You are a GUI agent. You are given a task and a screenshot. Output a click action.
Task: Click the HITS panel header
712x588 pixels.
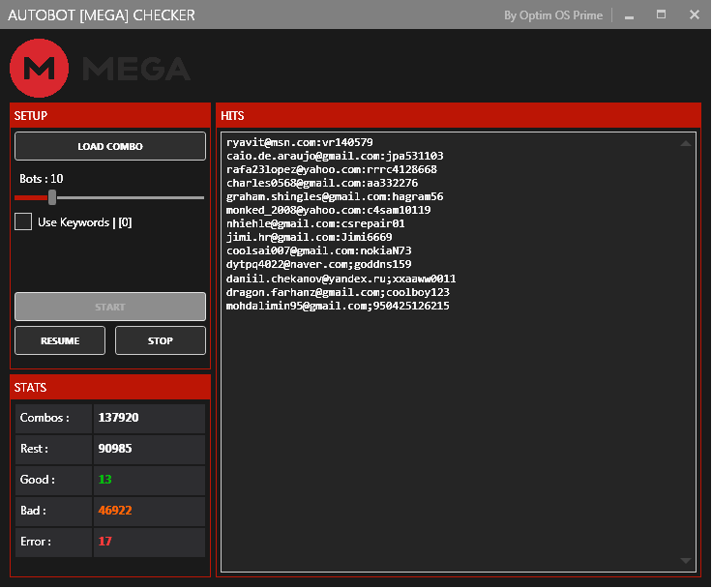coord(459,115)
